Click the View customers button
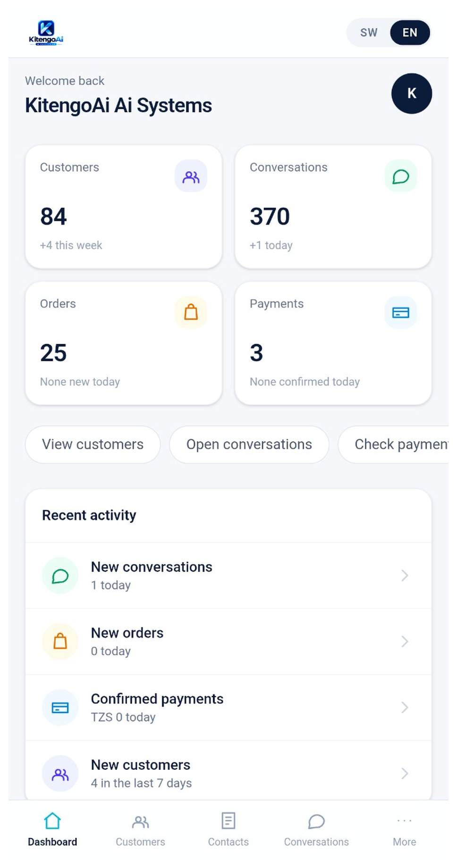 [93, 444]
